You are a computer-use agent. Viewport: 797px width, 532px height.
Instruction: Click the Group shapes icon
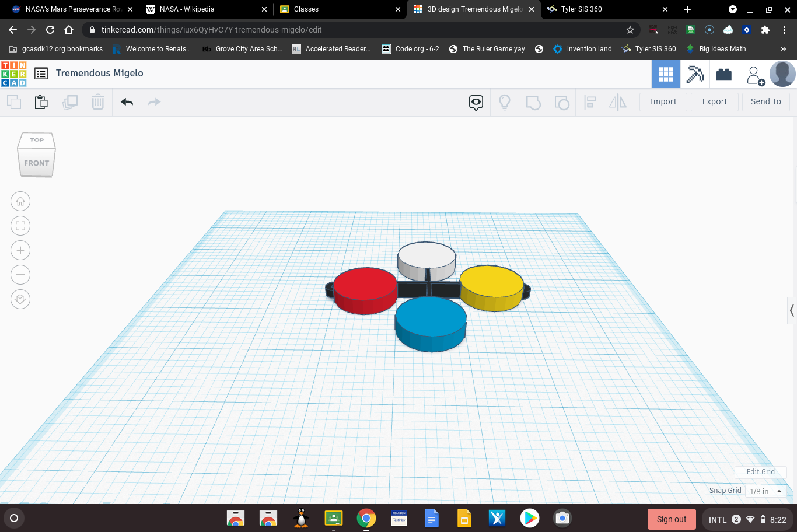(533, 103)
